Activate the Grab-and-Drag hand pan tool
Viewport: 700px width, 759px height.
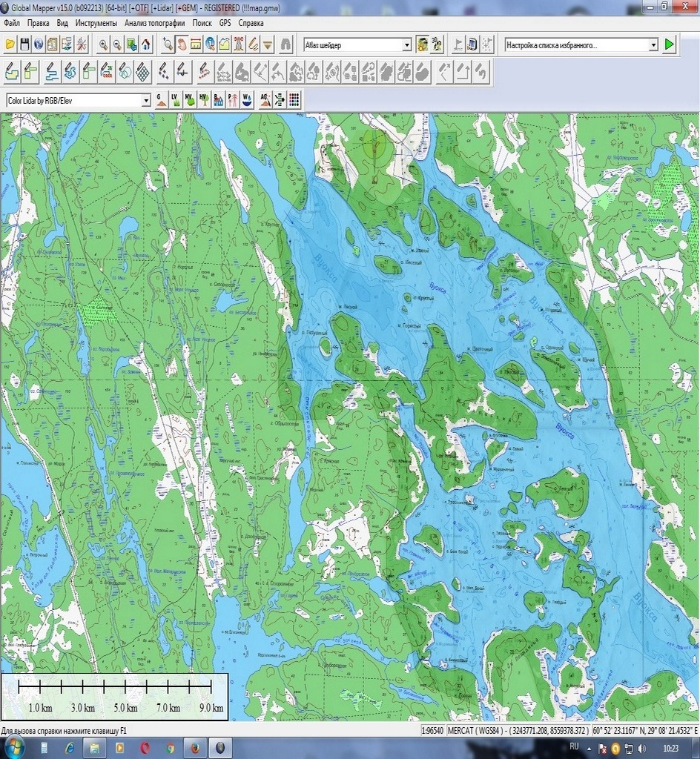point(182,44)
